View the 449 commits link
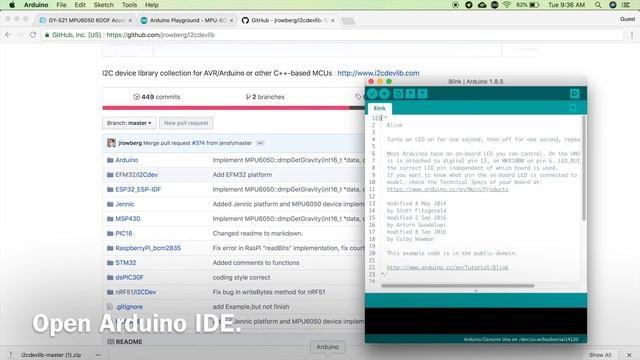This screenshot has height=360, width=640. click(x=157, y=97)
